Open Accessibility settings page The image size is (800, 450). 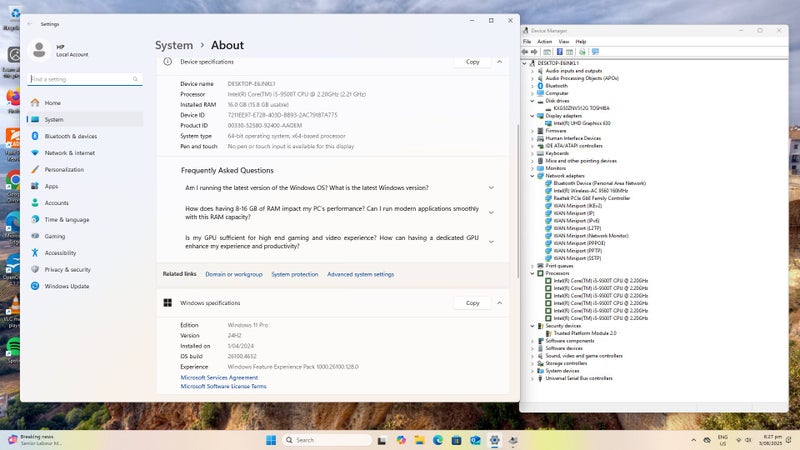tap(84, 253)
